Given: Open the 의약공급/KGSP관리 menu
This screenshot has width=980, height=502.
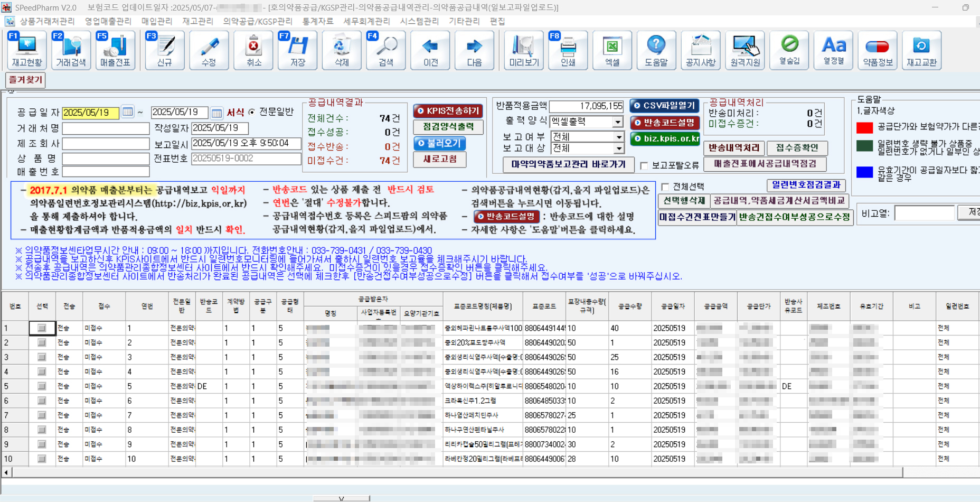Looking at the screenshot, I should point(257,21).
